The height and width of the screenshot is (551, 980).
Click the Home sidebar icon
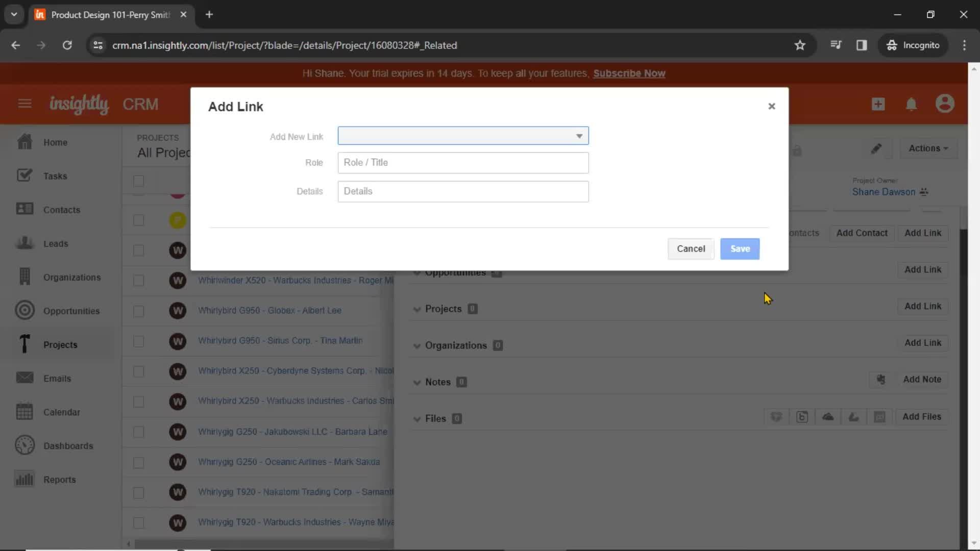[x=24, y=142]
